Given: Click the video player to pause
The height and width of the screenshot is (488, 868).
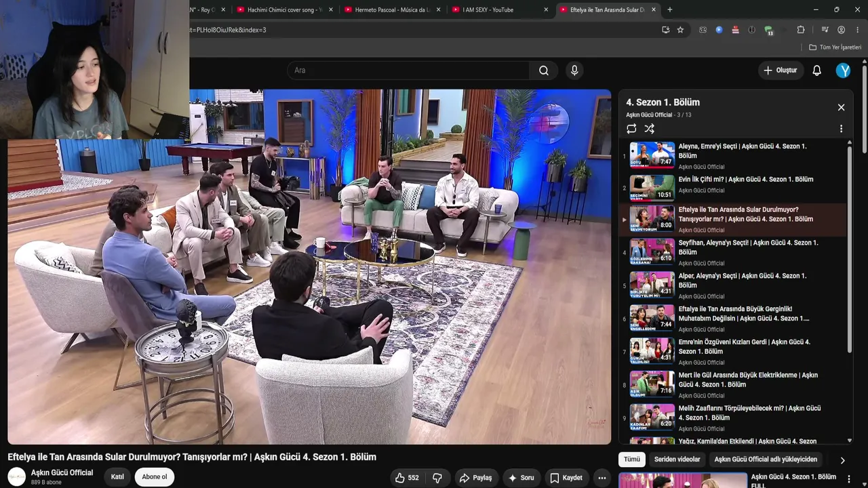Looking at the screenshot, I should click(x=309, y=267).
